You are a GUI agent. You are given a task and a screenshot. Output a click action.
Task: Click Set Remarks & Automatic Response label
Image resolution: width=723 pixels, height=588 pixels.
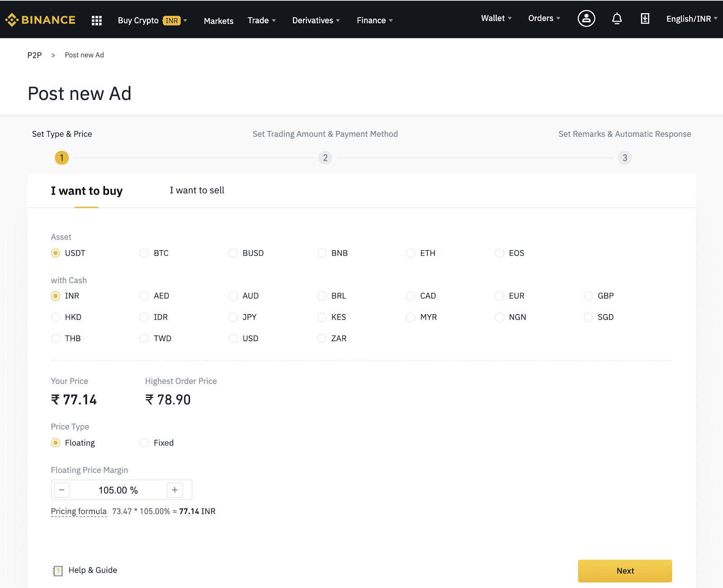624,134
